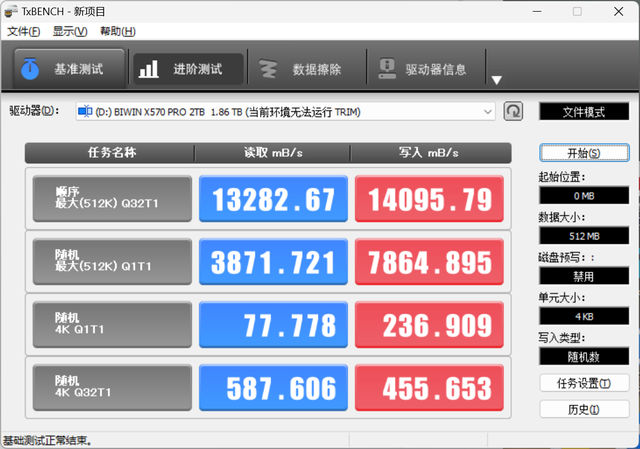This screenshot has width=640, height=449.
Task: Open the 文件(F) menu
Action: pyautogui.click(x=24, y=31)
